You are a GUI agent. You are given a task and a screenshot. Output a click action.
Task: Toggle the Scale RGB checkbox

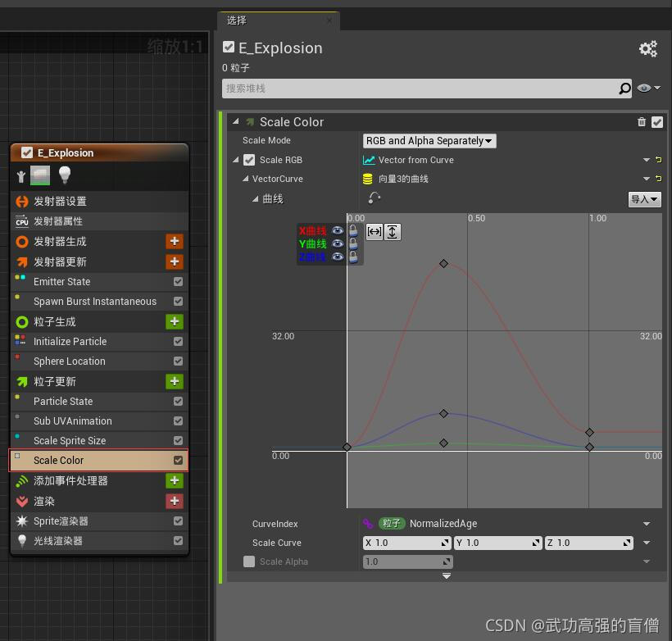click(x=249, y=160)
